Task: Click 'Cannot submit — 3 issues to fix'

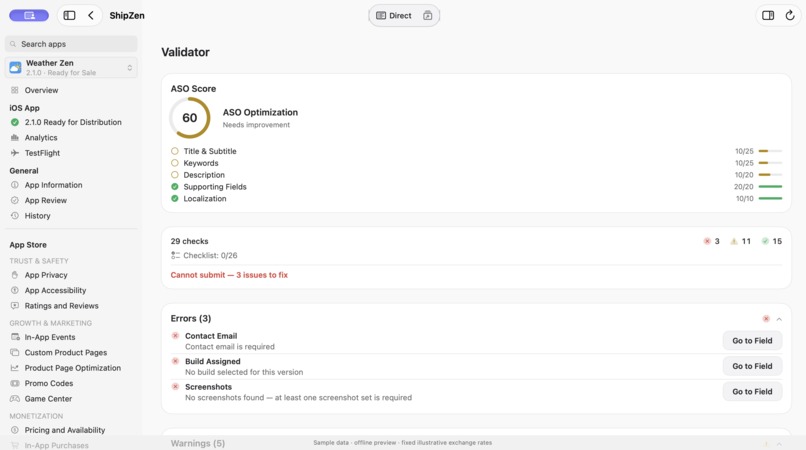Action: (229, 275)
